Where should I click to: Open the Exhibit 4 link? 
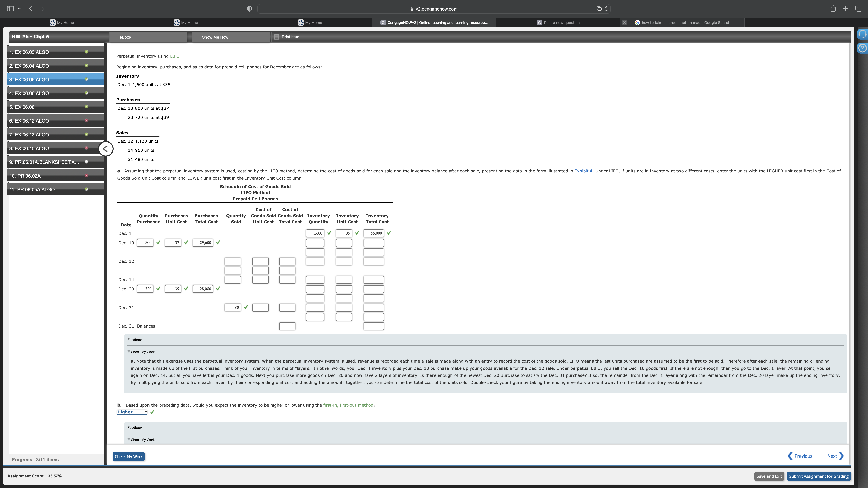coord(583,171)
